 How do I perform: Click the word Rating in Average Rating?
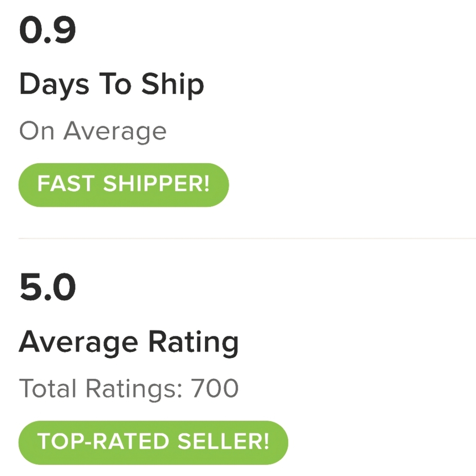193,342
